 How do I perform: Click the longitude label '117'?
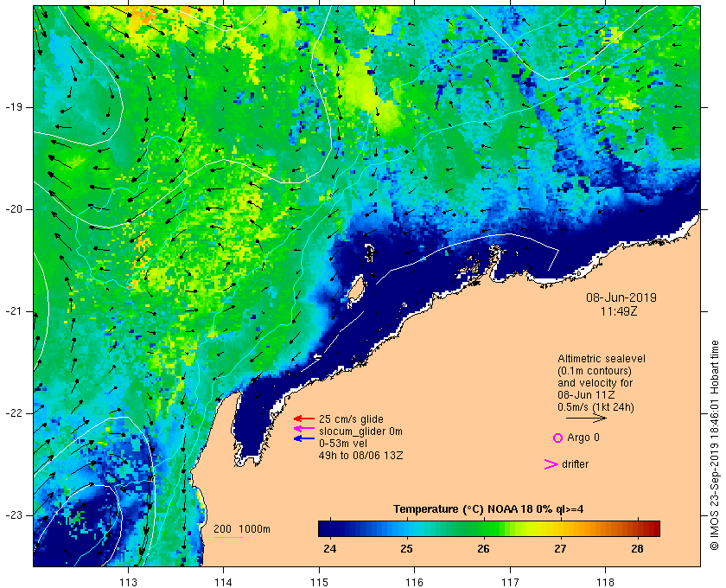[x=510, y=583]
